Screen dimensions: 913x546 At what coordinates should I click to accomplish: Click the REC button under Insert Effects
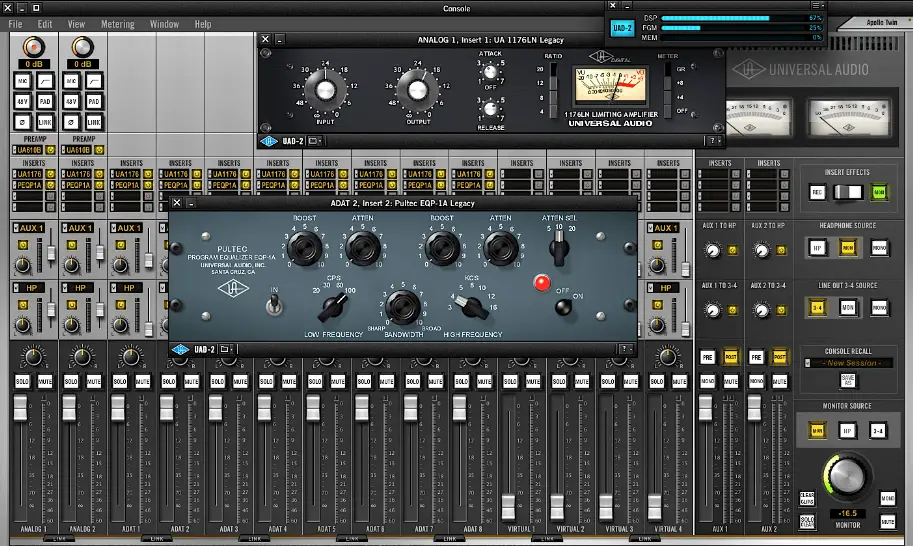[x=817, y=192]
